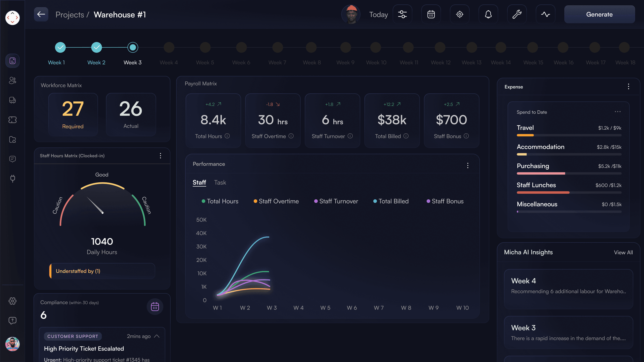644x362 pixels.
Task: Open the Compliance calendar icon
Action: pos(155,307)
